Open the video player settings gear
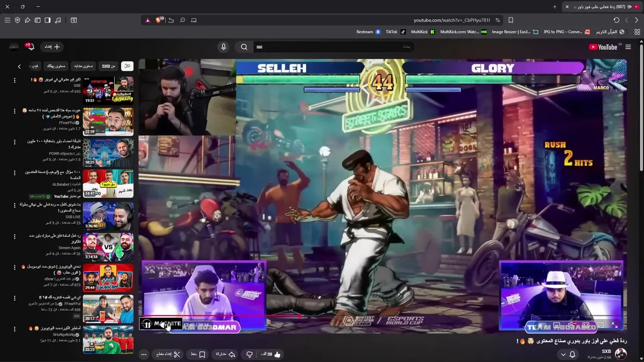Screen dimensions: 644x362 point(571,325)
